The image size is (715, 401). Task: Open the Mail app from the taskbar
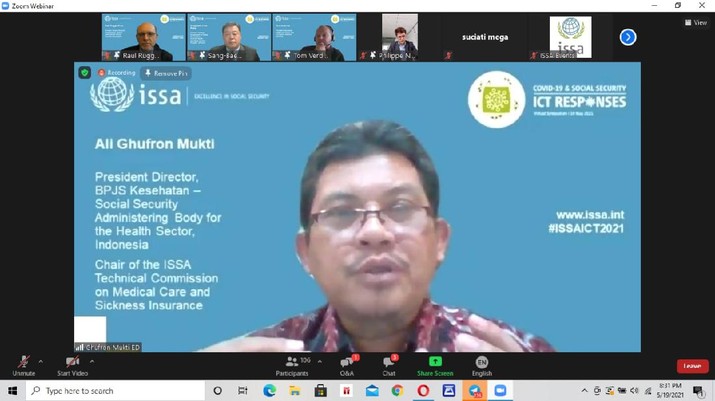pyautogui.click(x=372, y=391)
